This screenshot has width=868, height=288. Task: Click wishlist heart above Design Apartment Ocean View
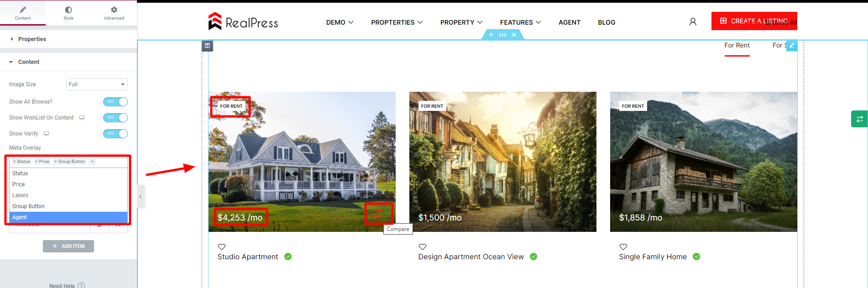[x=423, y=247]
